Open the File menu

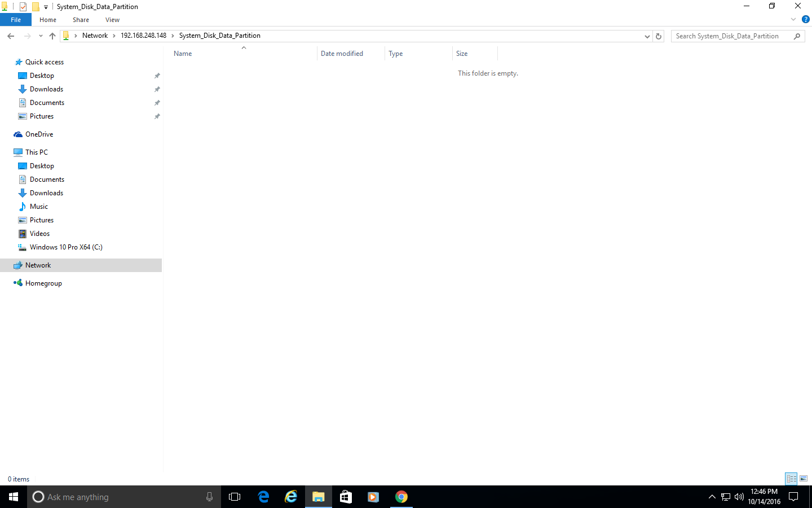click(x=16, y=20)
